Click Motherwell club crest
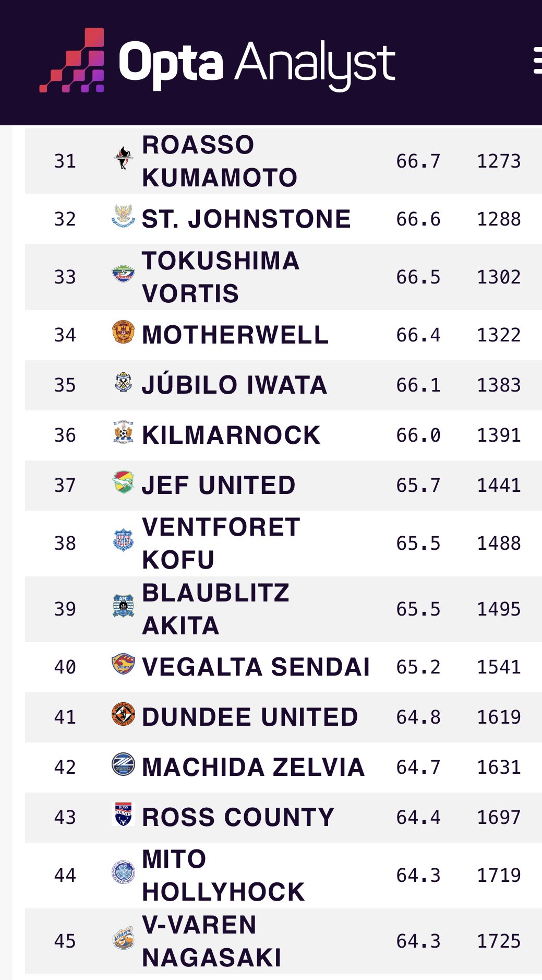 coord(124,332)
